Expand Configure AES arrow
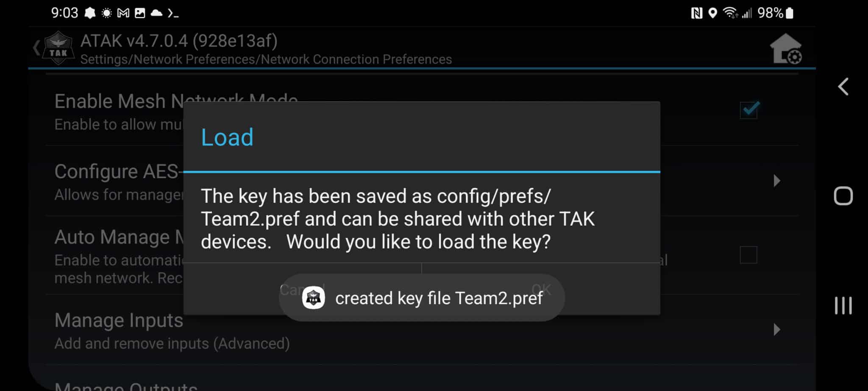 776,181
